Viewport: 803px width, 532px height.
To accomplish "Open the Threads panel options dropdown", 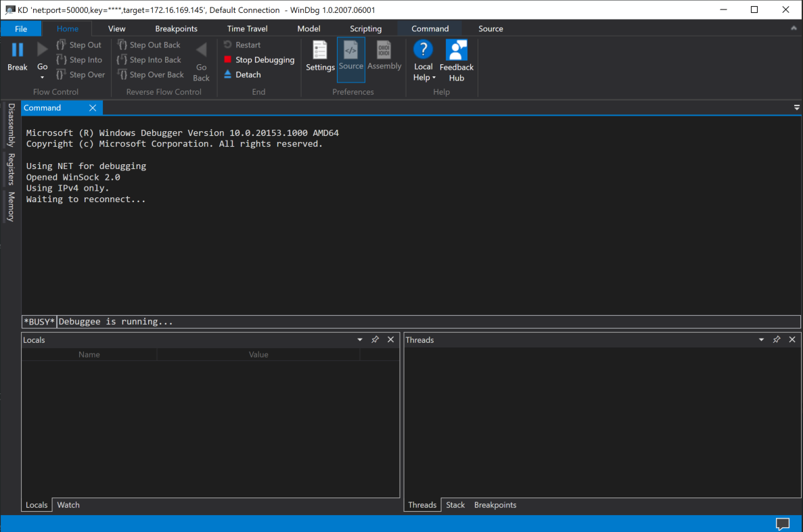I will [x=761, y=339].
